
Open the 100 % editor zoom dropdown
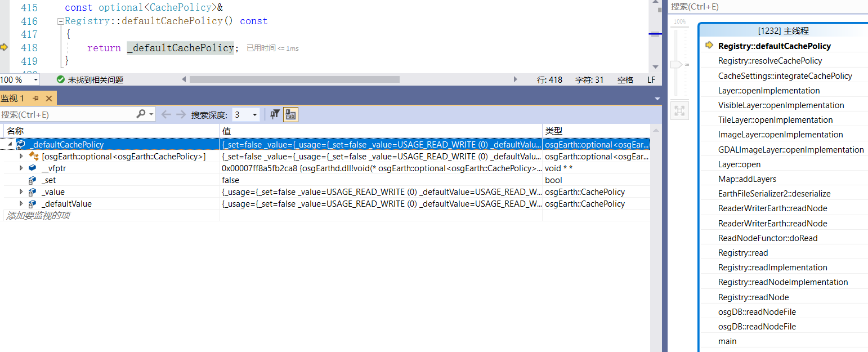click(x=35, y=80)
